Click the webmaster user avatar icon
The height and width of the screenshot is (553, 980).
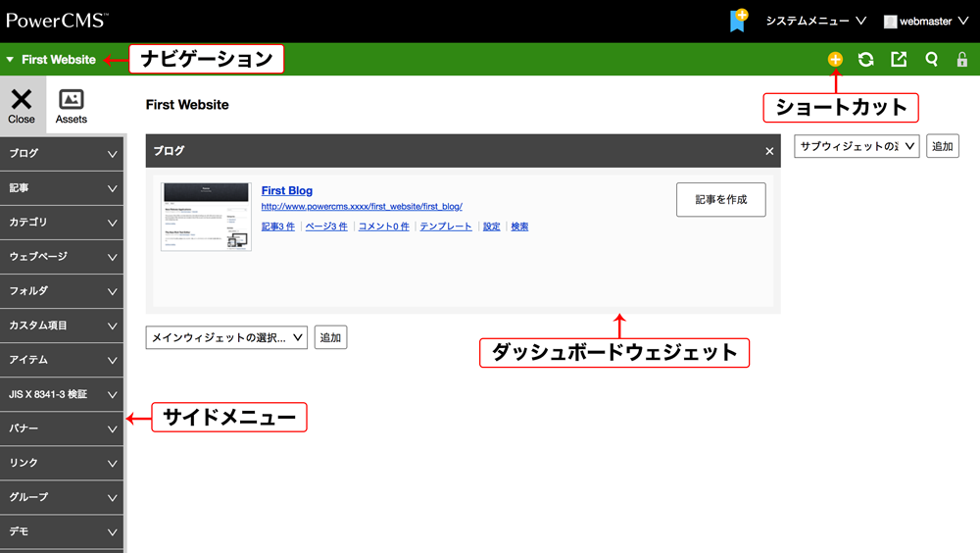(x=890, y=22)
